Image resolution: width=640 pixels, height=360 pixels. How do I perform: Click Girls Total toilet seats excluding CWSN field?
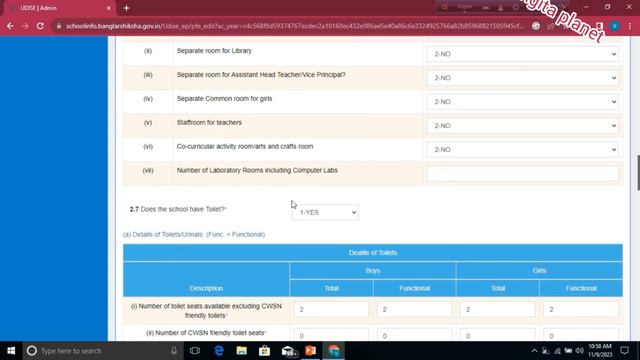pos(498,309)
